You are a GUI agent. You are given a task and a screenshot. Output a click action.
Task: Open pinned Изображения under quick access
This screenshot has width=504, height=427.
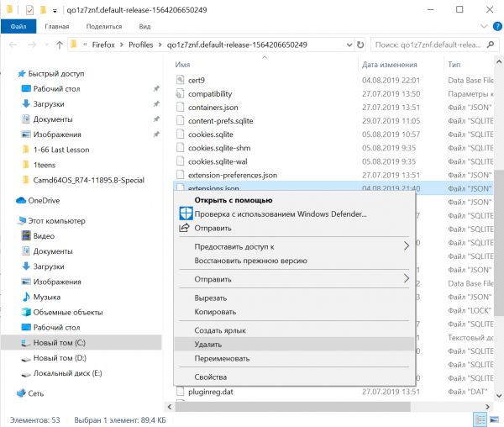(57, 134)
